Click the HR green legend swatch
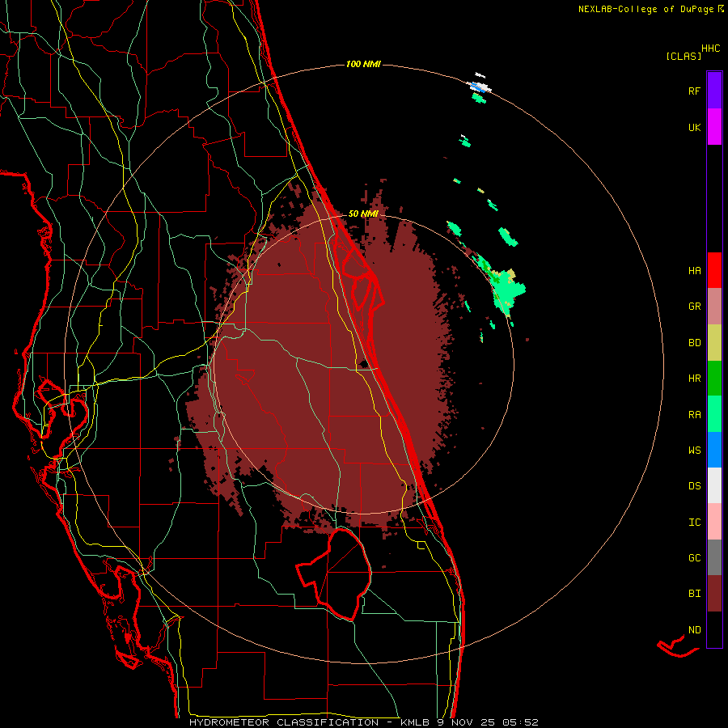The width and height of the screenshot is (728, 728). pos(714,379)
